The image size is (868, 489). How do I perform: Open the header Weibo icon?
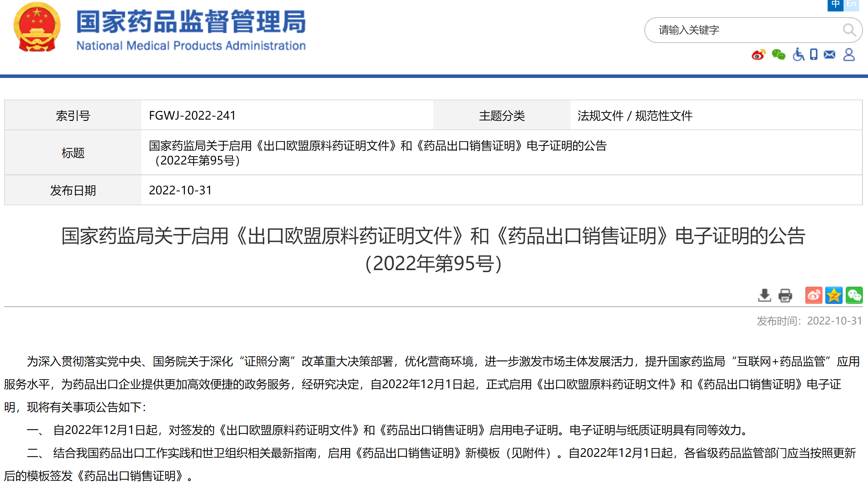point(758,55)
